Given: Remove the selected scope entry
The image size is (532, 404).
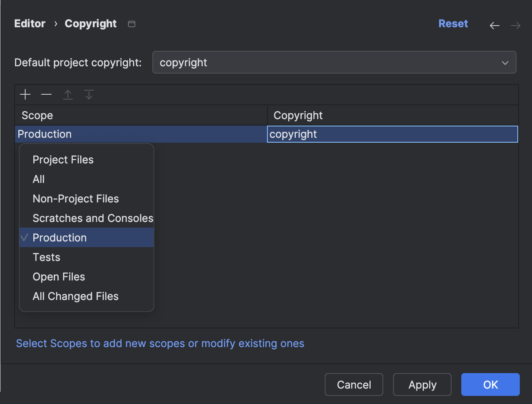Looking at the screenshot, I should tap(46, 94).
